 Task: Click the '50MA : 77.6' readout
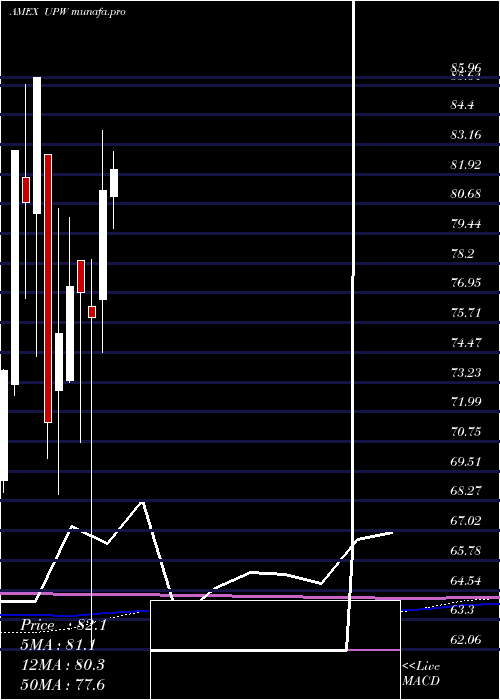pos(63,684)
